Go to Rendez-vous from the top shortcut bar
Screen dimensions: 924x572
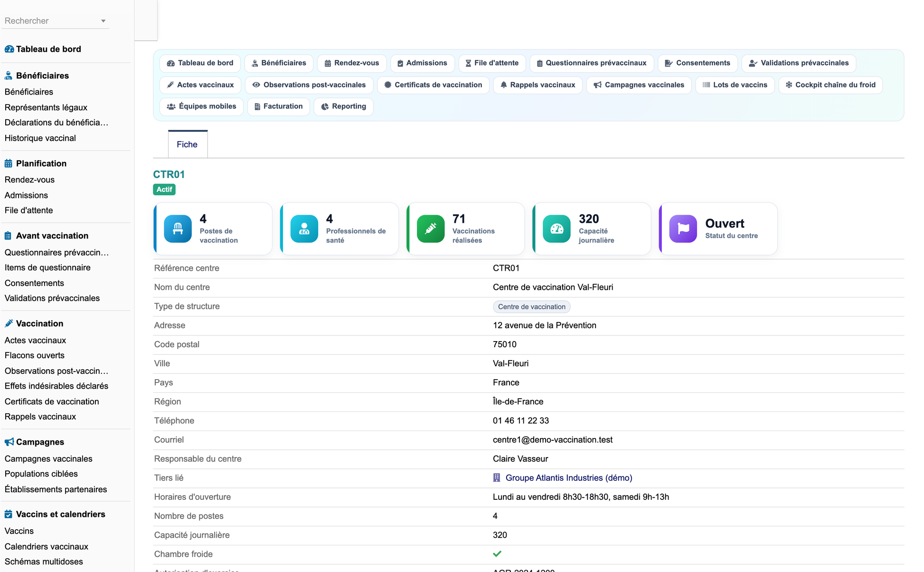click(x=352, y=63)
